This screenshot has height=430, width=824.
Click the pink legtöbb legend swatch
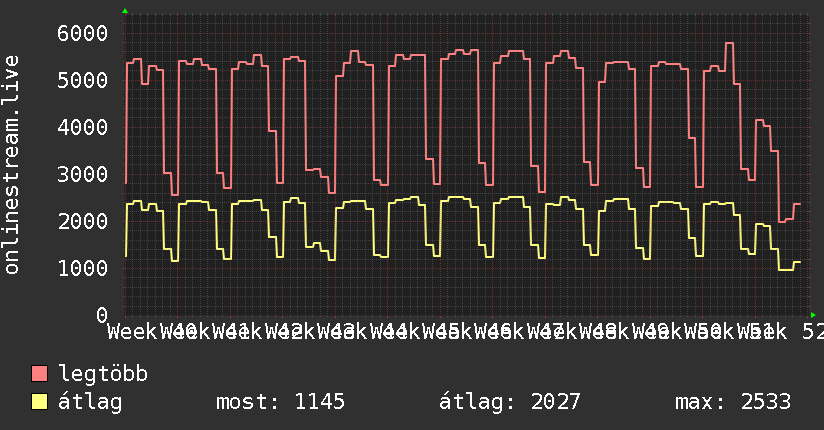(39, 373)
